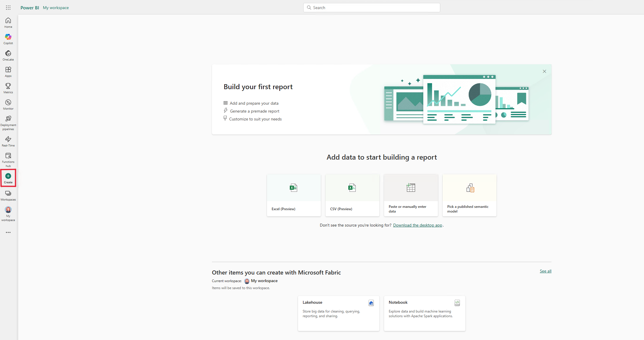Navigate to Apps section

8,72
